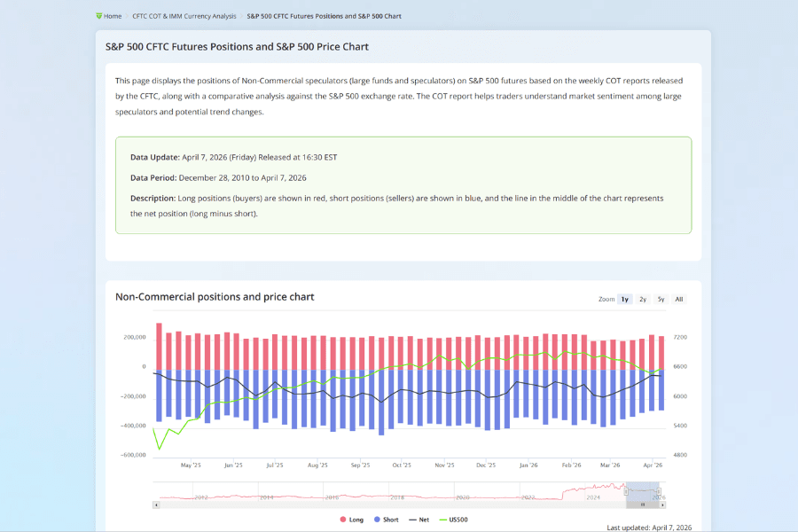Open the CFTC COT & IMM Currency Analysis page
Viewport: 798px width, 532px height.
tap(184, 15)
